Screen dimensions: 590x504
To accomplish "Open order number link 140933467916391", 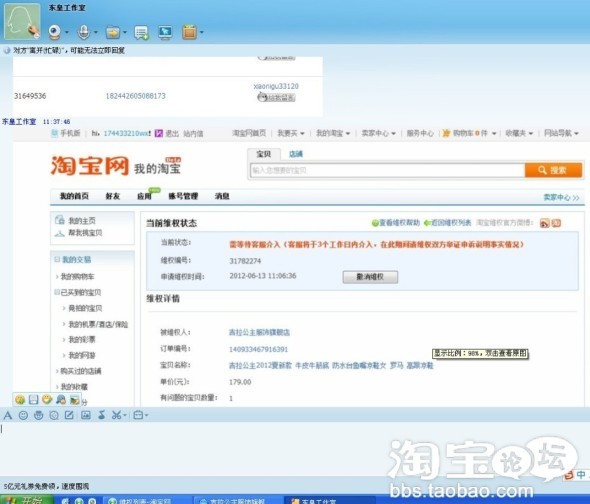I will coord(259,349).
